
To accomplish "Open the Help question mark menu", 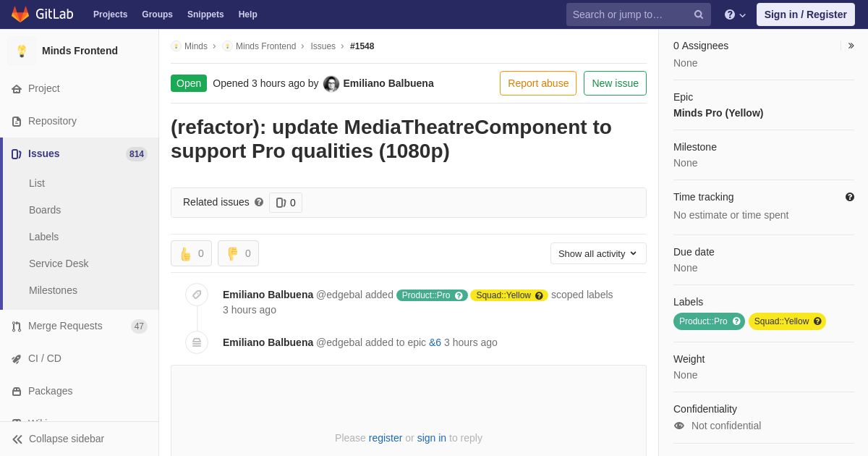I will [735, 14].
